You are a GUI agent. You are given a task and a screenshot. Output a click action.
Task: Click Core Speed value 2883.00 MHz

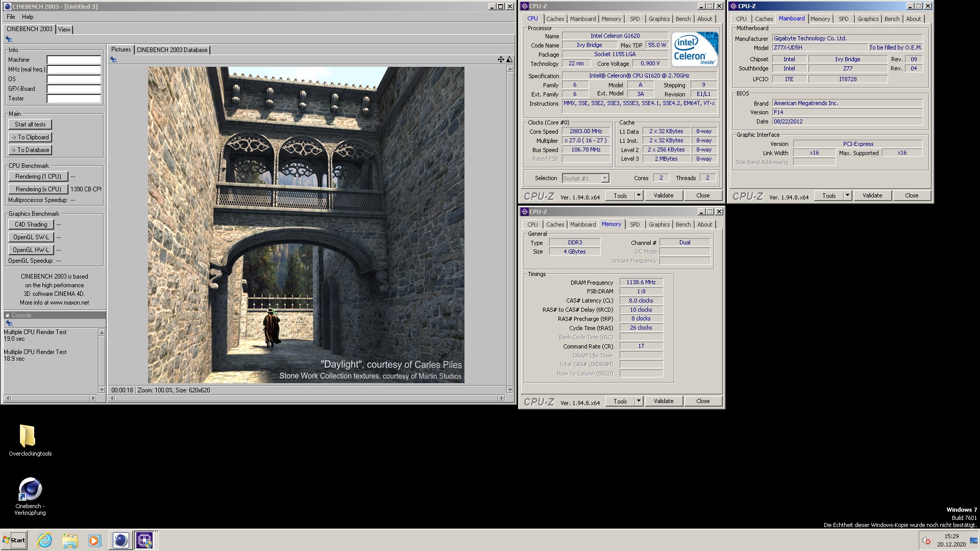586,131
